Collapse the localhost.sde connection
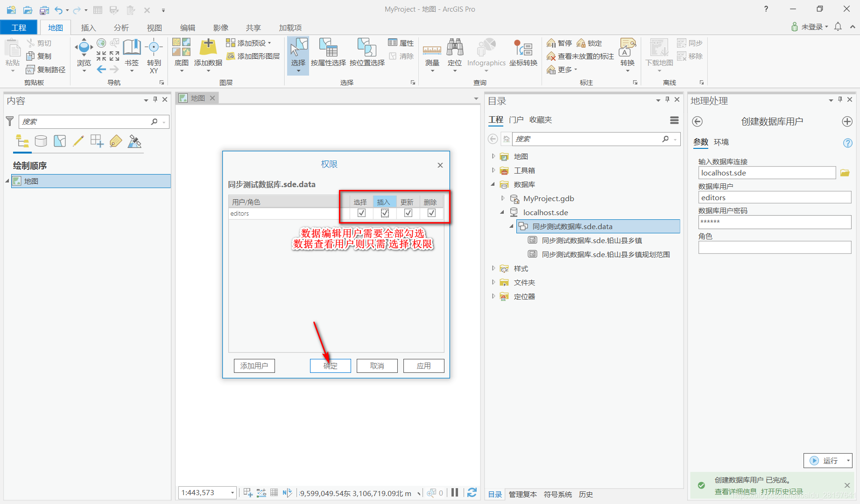This screenshot has width=860, height=504. [x=502, y=212]
